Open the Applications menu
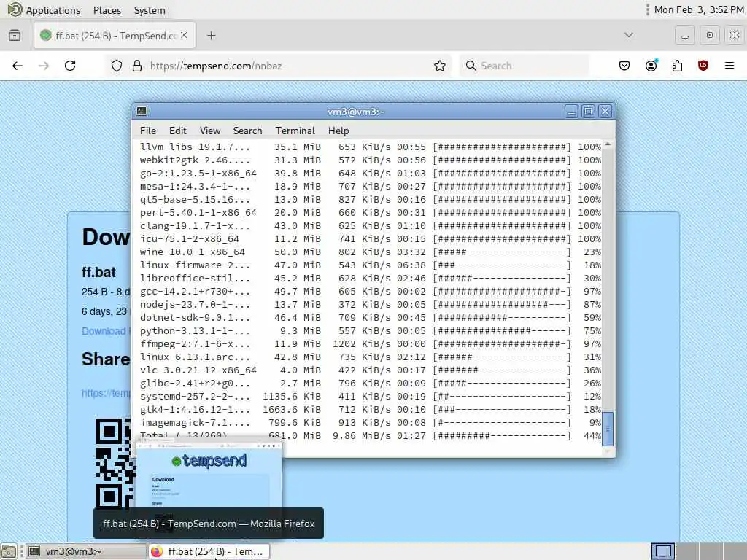The height and width of the screenshot is (560, 747). 53,10
